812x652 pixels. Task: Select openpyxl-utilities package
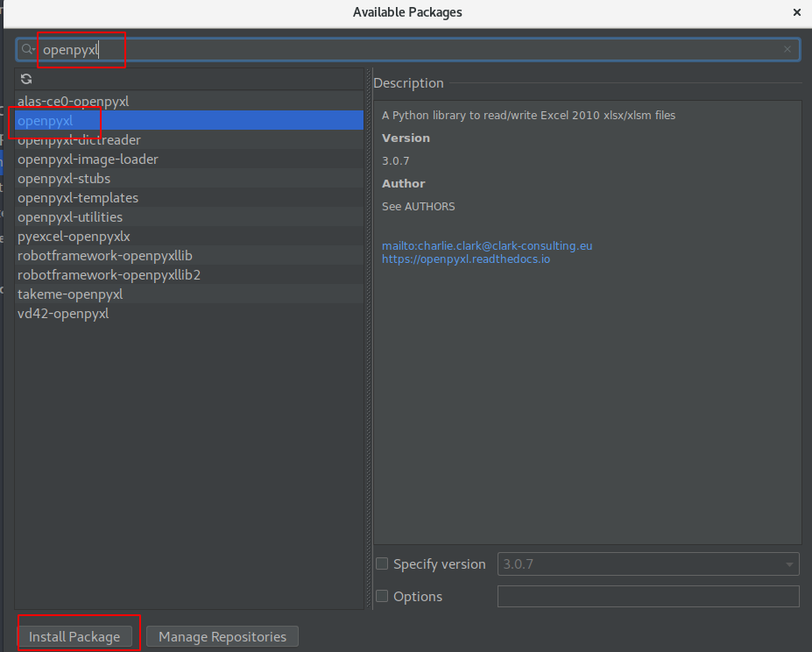[x=189, y=216]
